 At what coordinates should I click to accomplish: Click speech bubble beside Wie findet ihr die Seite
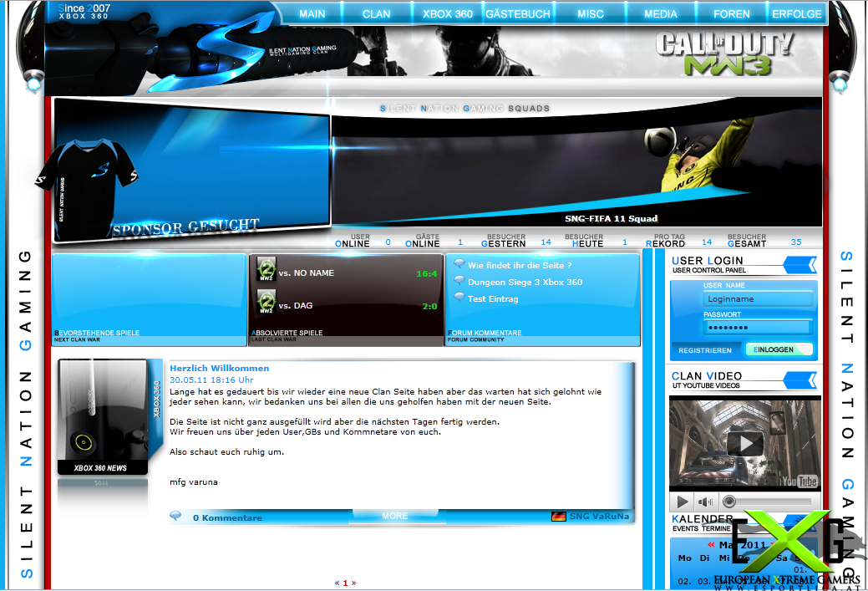coord(459,264)
